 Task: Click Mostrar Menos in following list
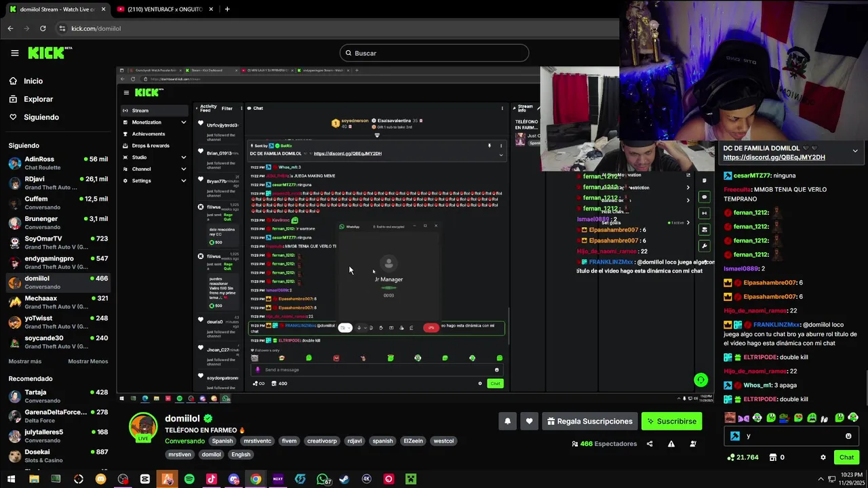[87, 361]
